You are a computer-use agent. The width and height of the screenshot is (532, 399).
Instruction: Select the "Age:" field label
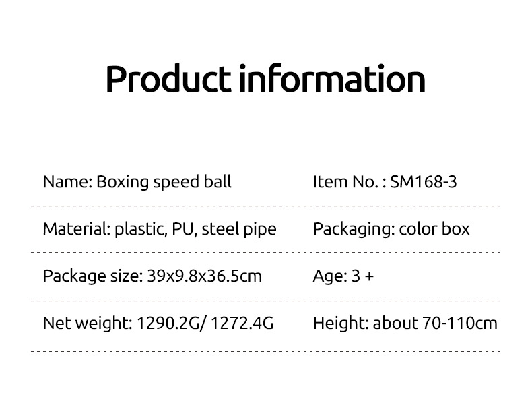tap(330, 276)
